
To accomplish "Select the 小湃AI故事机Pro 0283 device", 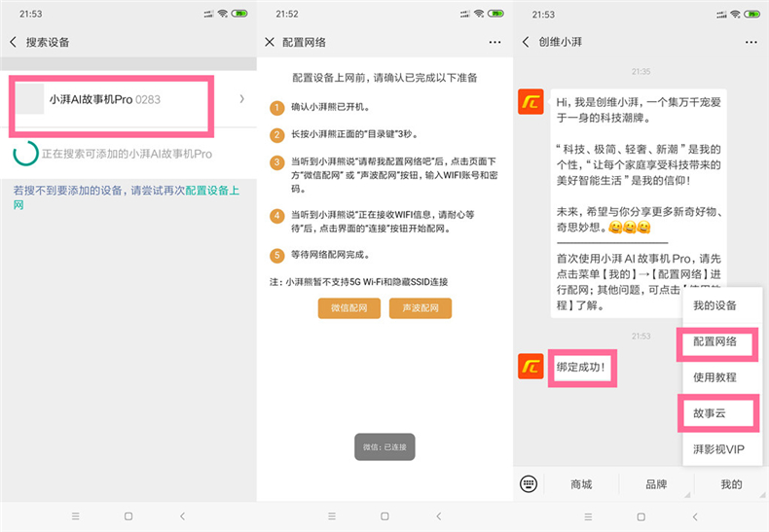I will tap(128, 99).
